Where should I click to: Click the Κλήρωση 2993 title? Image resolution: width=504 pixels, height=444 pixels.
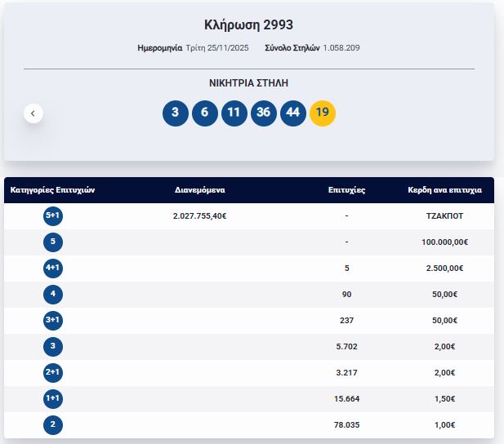click(x=248, y=25)
